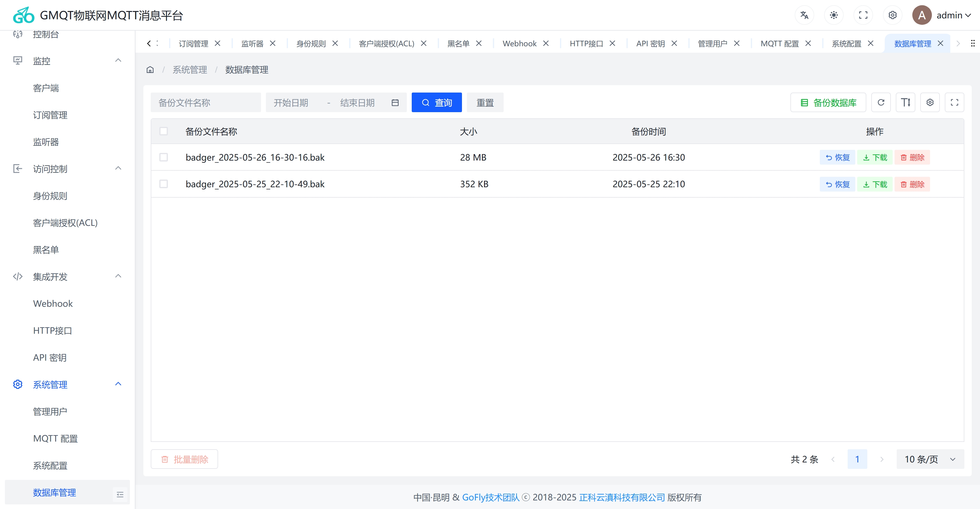The height and width of the screenshot is (509, 980).
Task: Expand the table to fullscreen via corner icon
Action: (955, 102)
